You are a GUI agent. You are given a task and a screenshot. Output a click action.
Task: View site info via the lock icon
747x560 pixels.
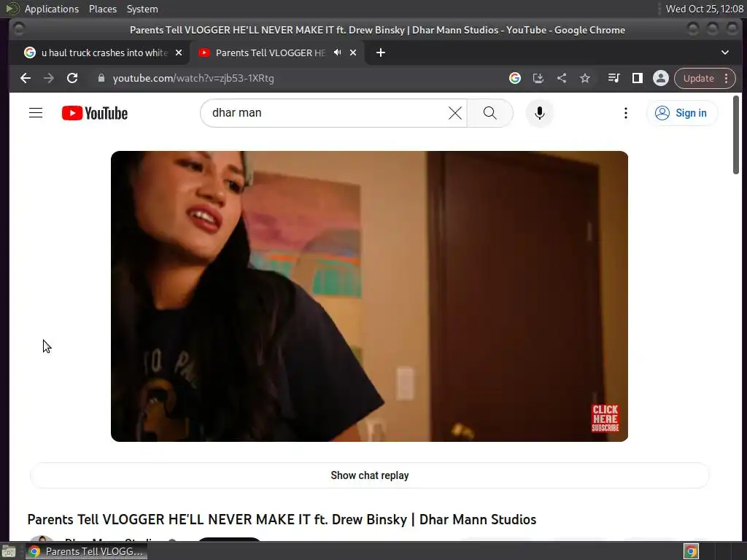pos(101,78)
